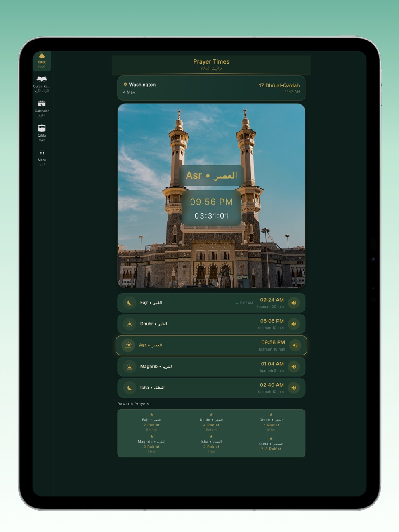Tap Fajr 2 Rak'at Before rawatib
The width and height of the screenshot is (399, 532).
[x=151, y=422]
